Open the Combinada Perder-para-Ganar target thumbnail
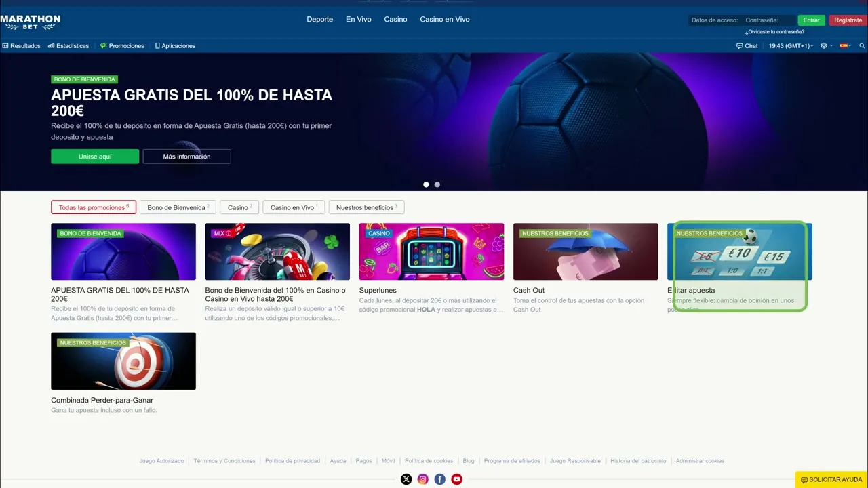 pyautogui.click(x=123, y=361)
